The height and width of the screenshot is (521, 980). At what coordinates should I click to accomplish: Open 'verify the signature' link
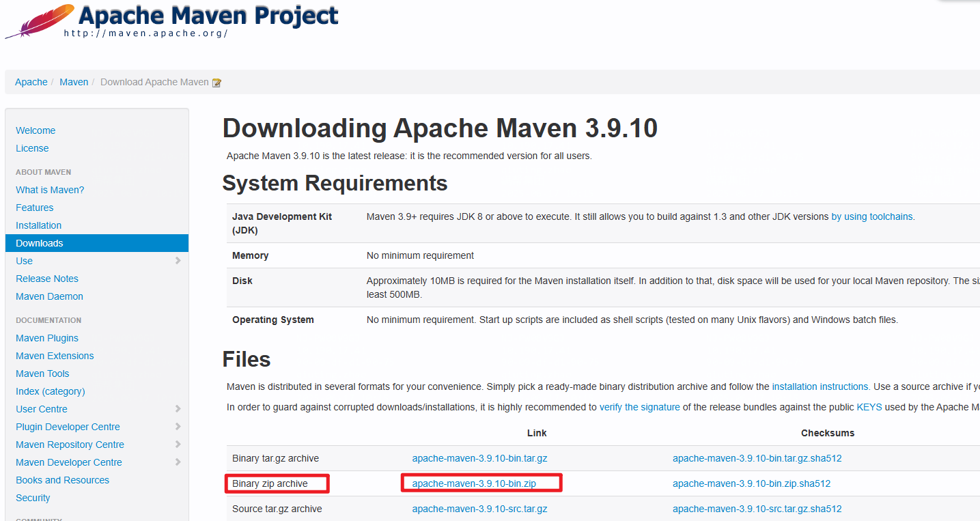(640, 407)
